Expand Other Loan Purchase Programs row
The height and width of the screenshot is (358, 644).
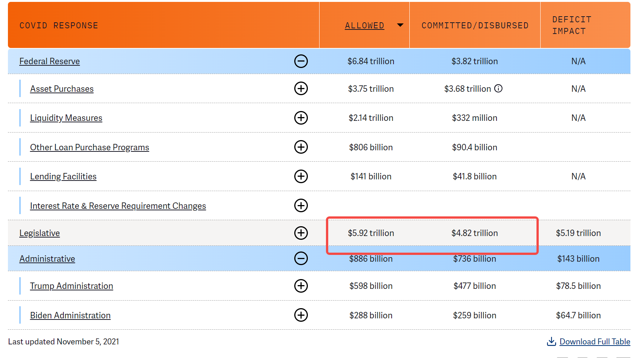(301, 147)
